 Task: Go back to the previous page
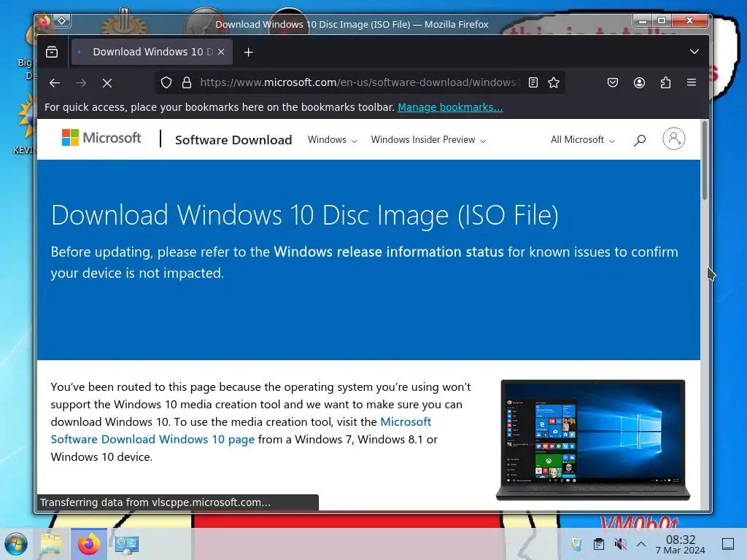(x=55, y=83)
